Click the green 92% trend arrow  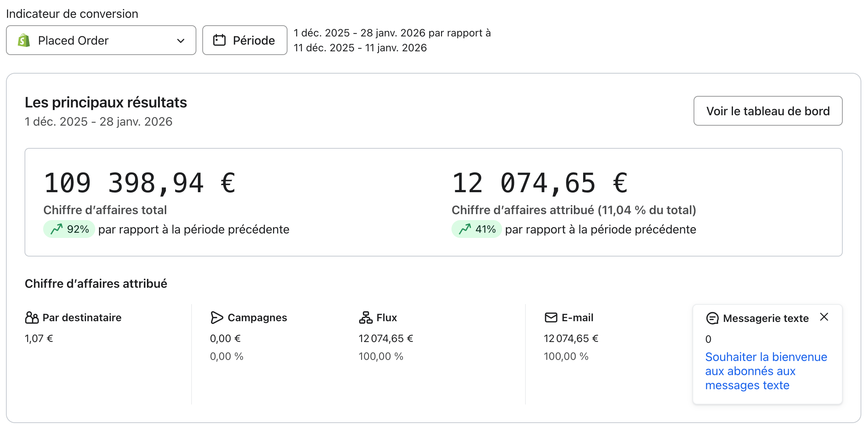point(57,229)
